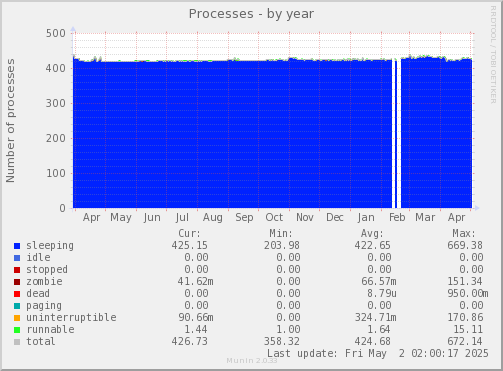
Task: Click sleeping average value 422.65
Action: click(372, 245)
